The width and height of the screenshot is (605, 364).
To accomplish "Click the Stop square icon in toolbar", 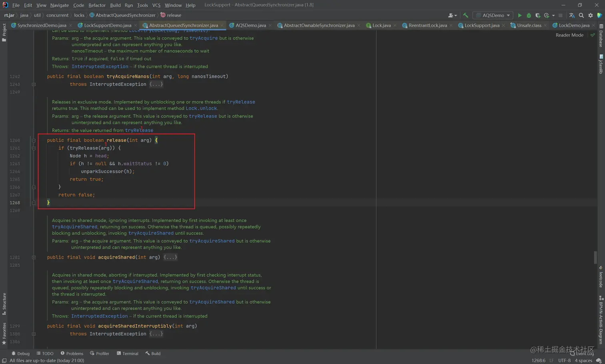I will (561, 15).
